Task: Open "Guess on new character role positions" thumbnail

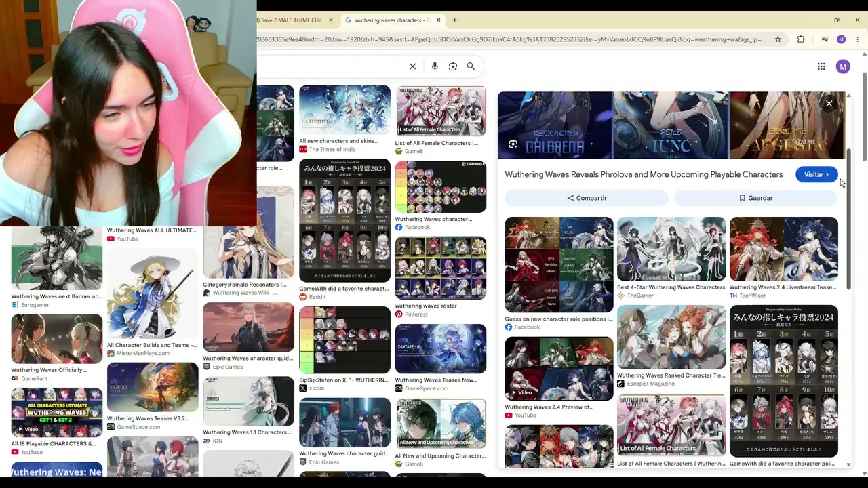Action: click(559, 265)
